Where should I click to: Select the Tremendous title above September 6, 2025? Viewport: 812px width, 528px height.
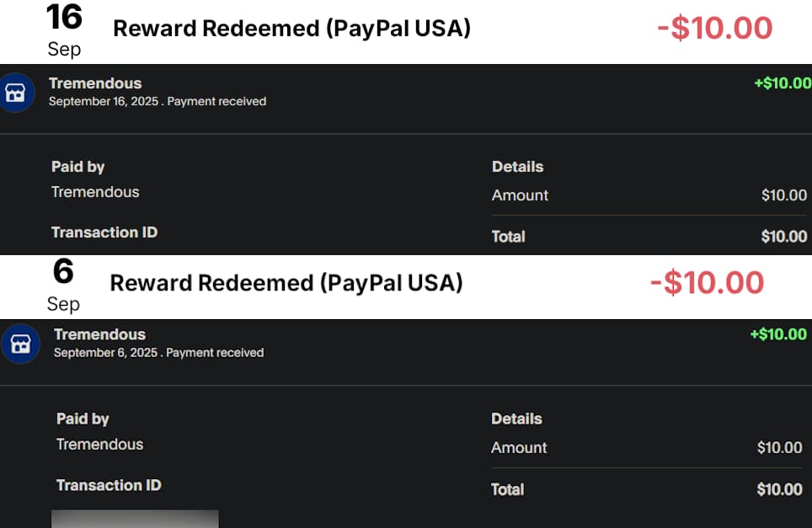click(99, 334)
